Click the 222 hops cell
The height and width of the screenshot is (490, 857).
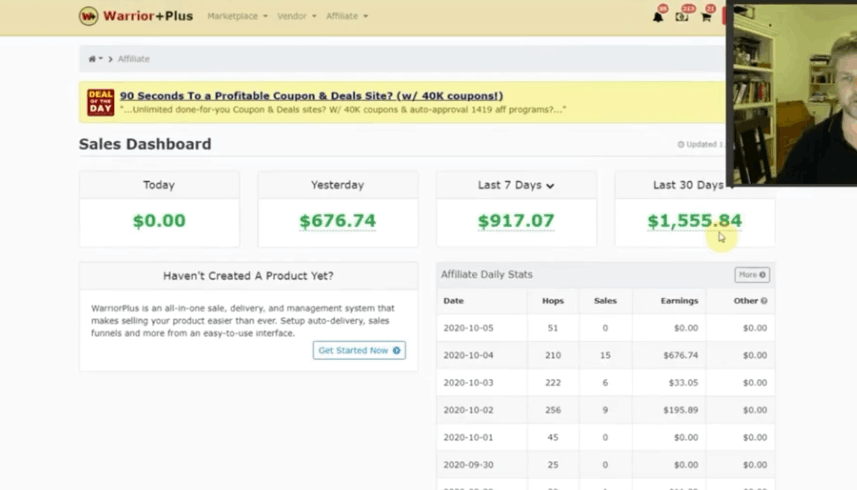(x=553, y=382)
